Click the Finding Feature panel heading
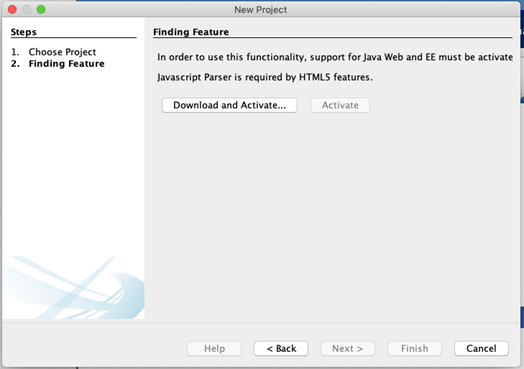The height and width of the screenshot is (369, 524). coord(191,32)
